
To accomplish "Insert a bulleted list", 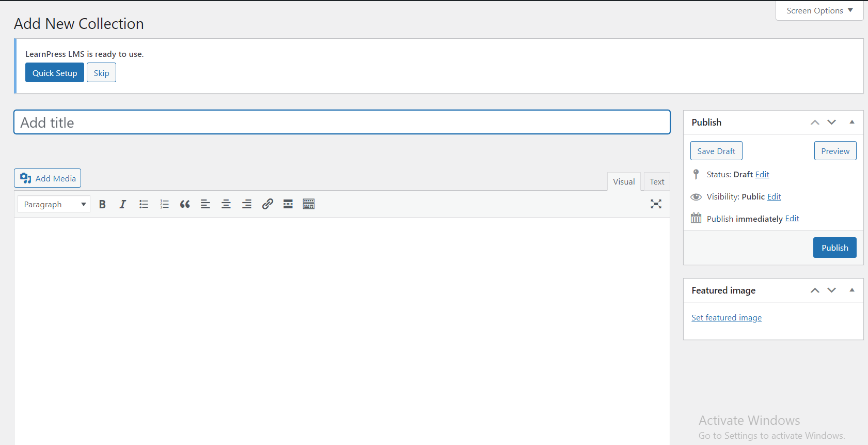I will [x=144, y=204].
